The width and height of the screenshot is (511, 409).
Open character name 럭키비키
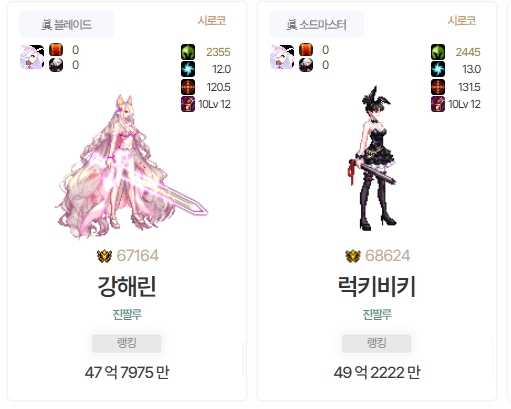point(377,286)
